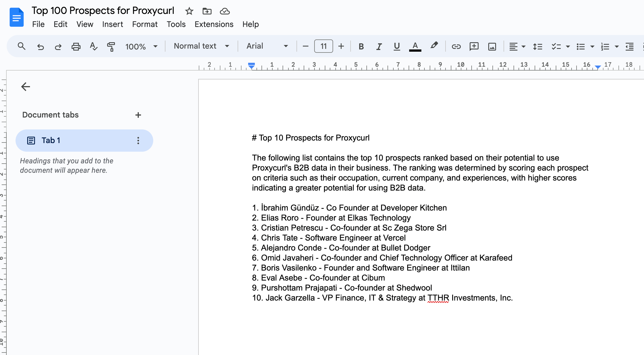The image size is (644, 355).
Task: Insert an image
Action: [492, 46]
